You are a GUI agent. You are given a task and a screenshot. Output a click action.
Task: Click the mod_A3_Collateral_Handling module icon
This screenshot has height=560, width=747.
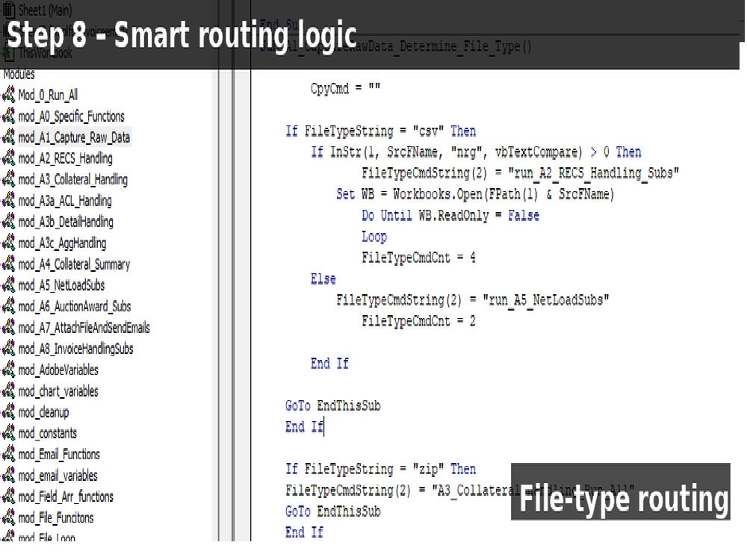(8, 180)
